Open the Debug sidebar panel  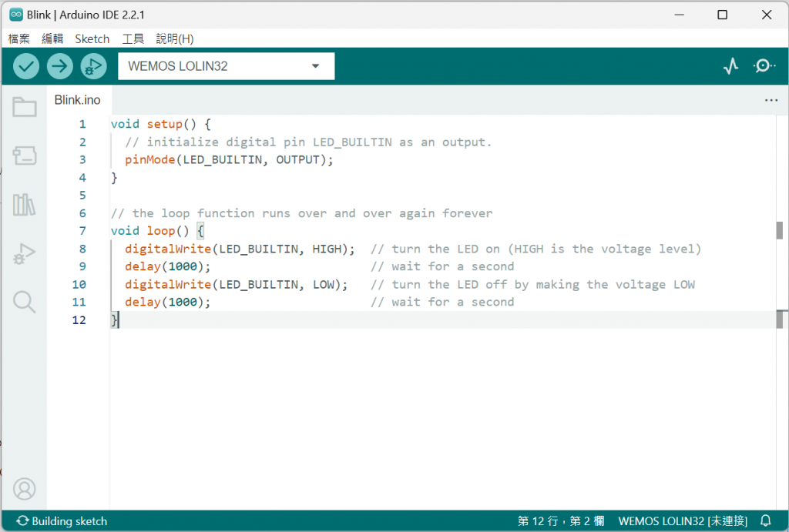(x=24, y=253)
